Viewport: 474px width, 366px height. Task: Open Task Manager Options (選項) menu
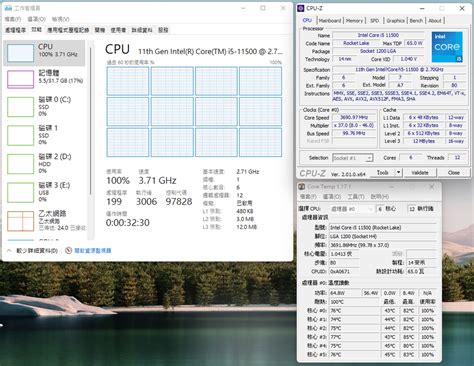click(x=36, y=19)
